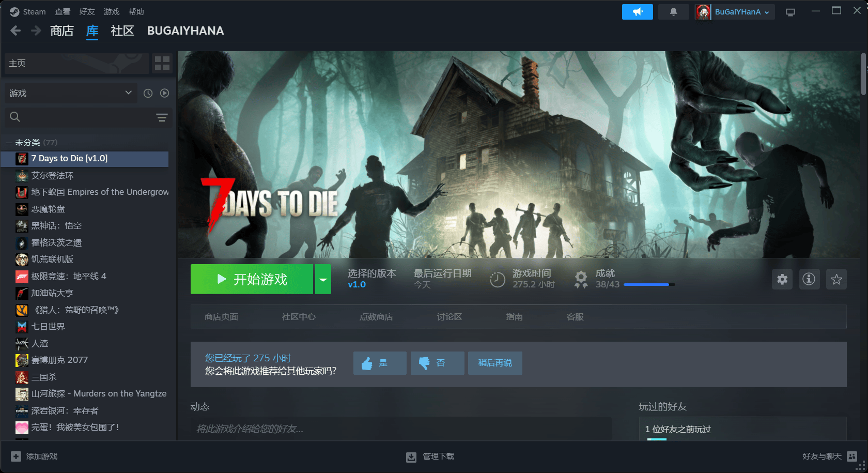Screen dimensions: 868x473
Task: Click the 稍后再说 button
Action: point(495,363)
